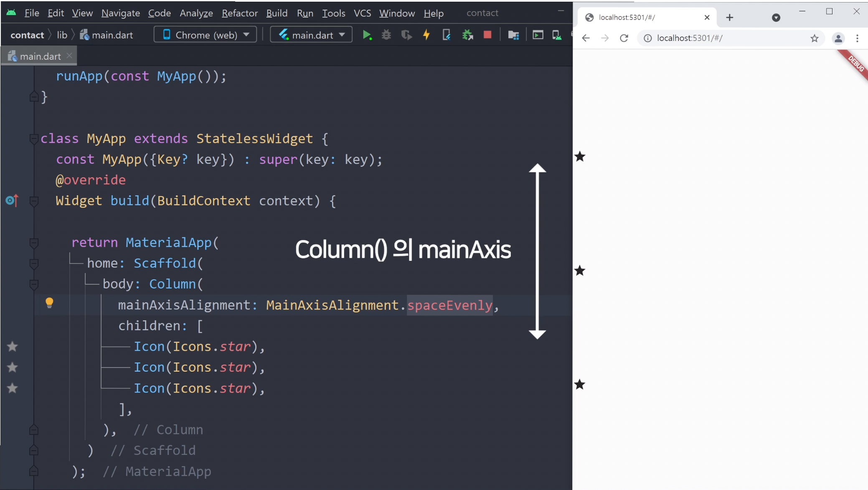Screen dimensions: 868x490
Task: Open Chrome (web) device selector dropdown
Action: point(206,35)
